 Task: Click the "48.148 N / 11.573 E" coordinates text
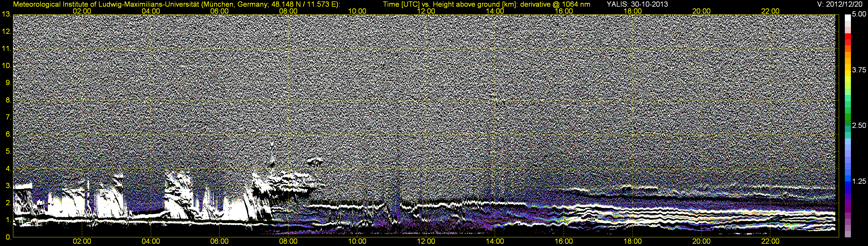pos(303,4)
